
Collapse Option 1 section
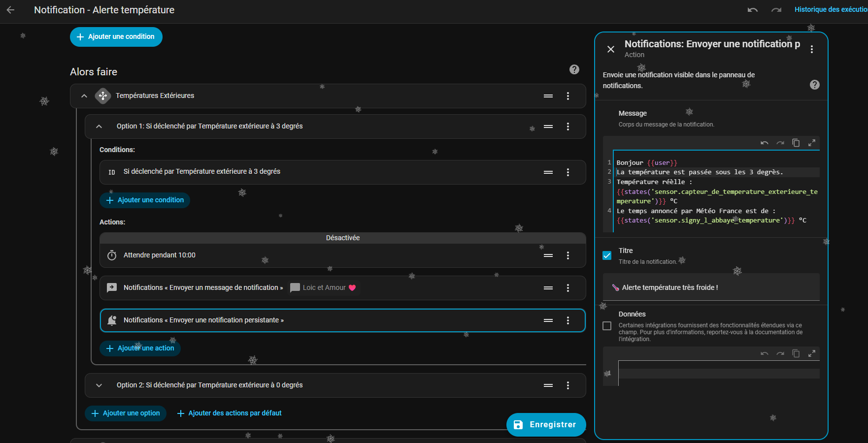(x=99, y=127)
